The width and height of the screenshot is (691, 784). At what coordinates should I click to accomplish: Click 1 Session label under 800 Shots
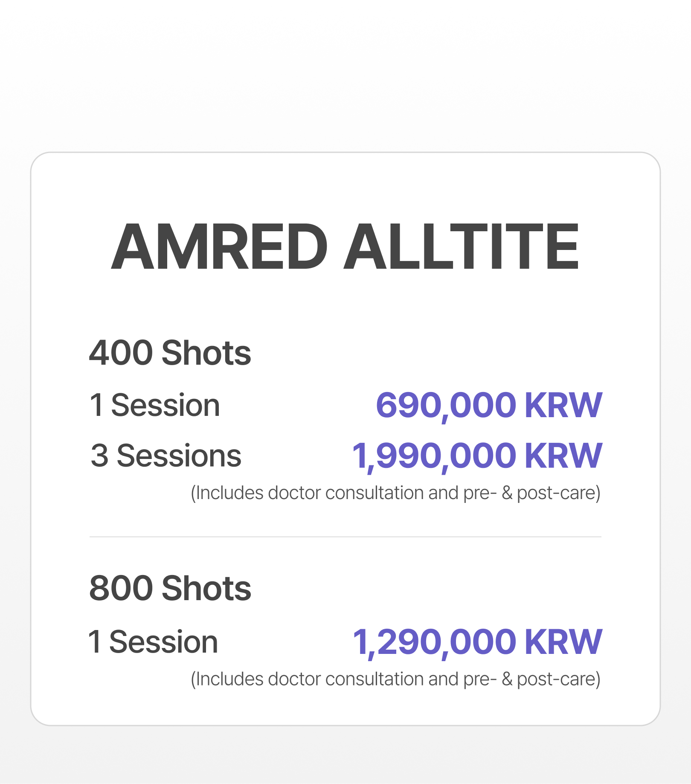(x=153, y=642)
